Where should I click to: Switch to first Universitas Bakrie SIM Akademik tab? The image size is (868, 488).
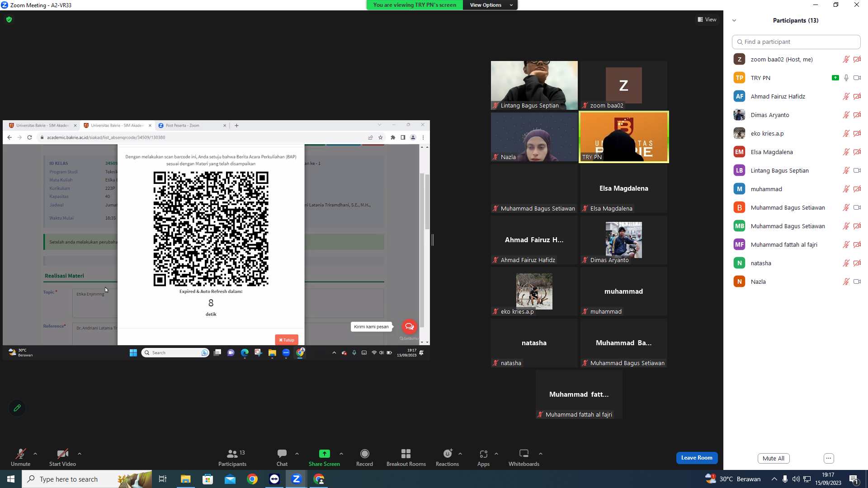[x=42, y=126]
